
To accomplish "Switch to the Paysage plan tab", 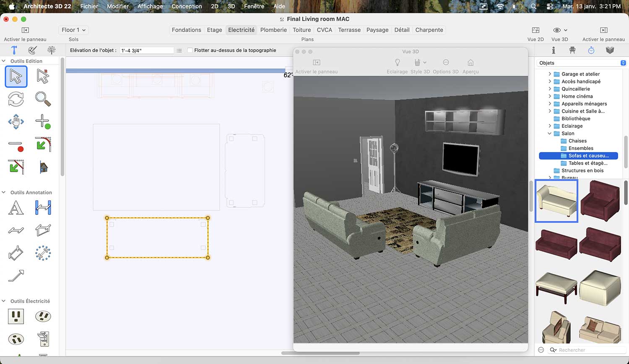I will point(377,30).
